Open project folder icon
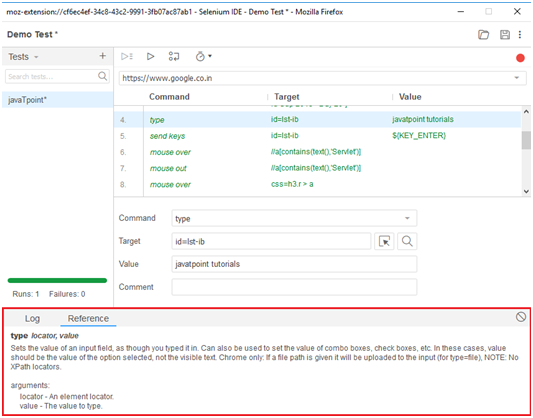Image resolution: width=533 pixels, height=418 pixels. coord(483,35)
